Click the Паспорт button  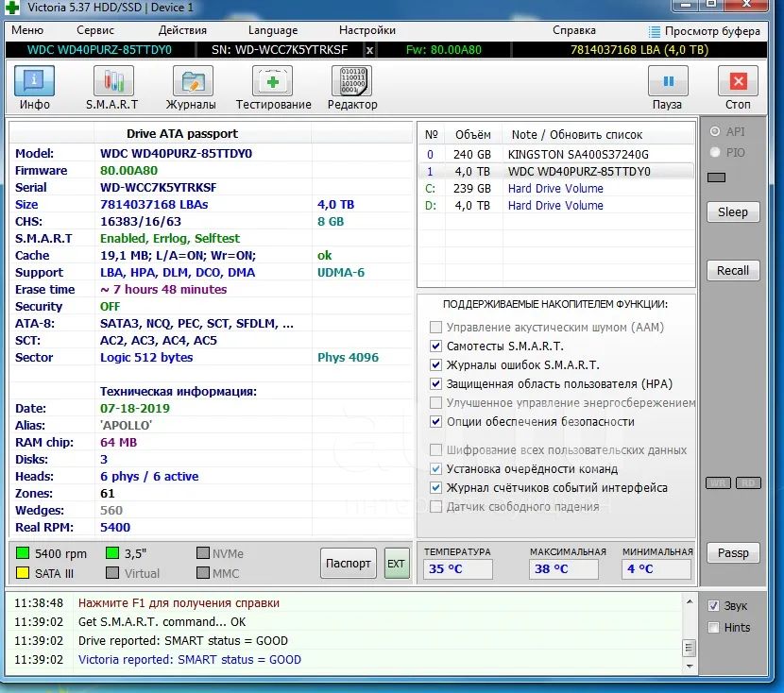(348, 563)
